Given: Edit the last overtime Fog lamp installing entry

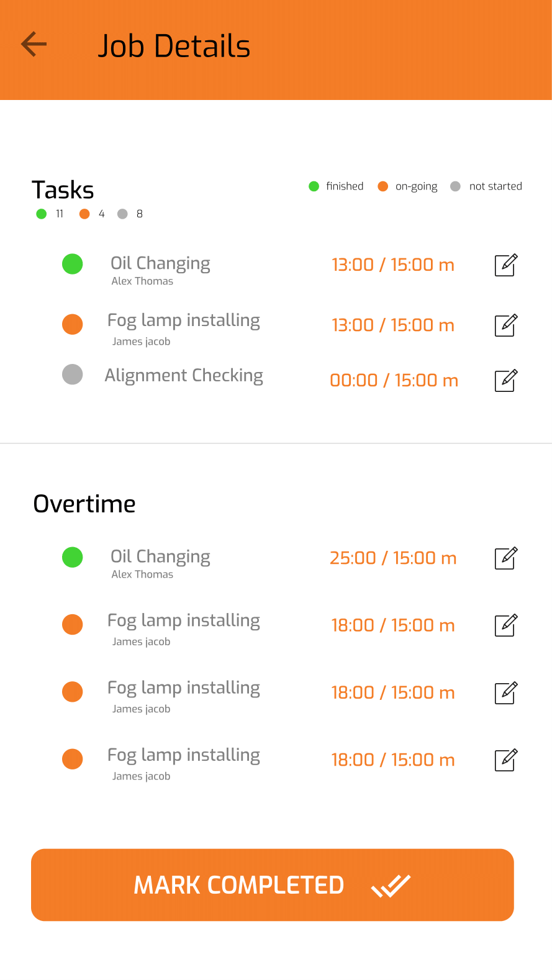Looking at the screenshot, I should [506, 760].
